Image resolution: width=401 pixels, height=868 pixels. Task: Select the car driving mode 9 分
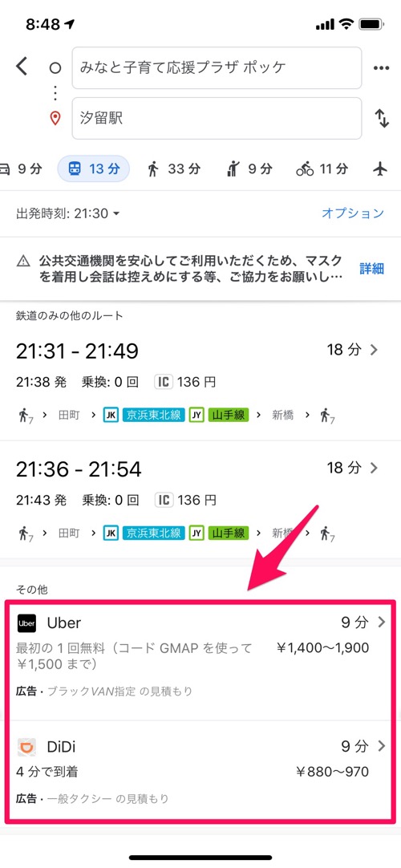coord(21,168)
